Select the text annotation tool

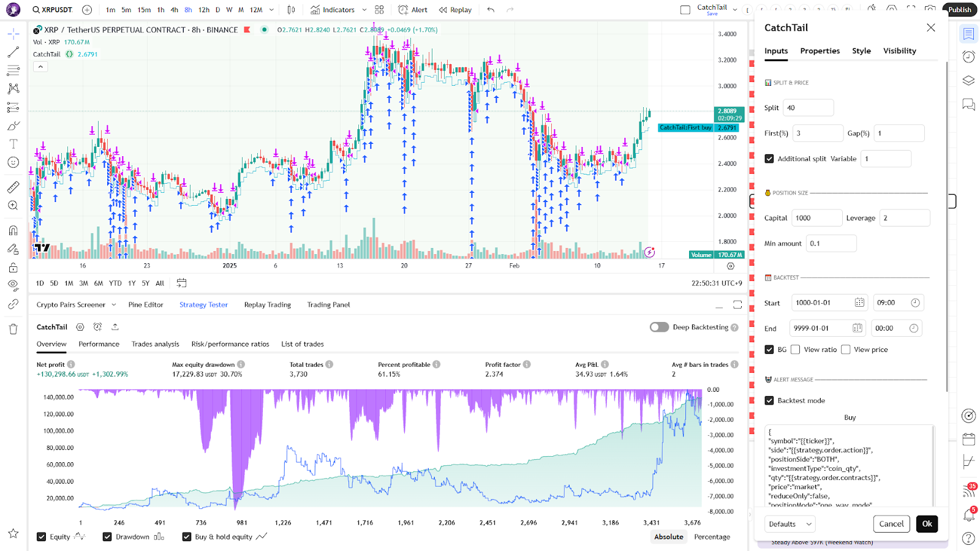(13, 144)
